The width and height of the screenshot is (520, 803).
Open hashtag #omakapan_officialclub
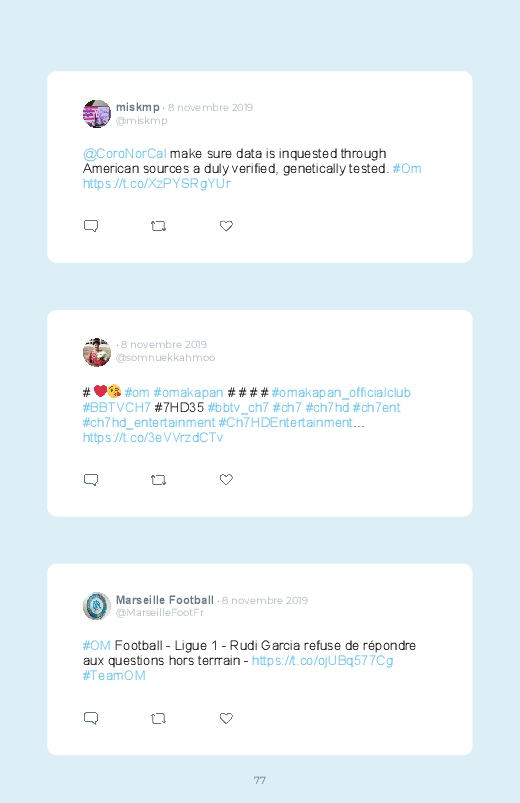pyautogui.click(x=341, y=393)
